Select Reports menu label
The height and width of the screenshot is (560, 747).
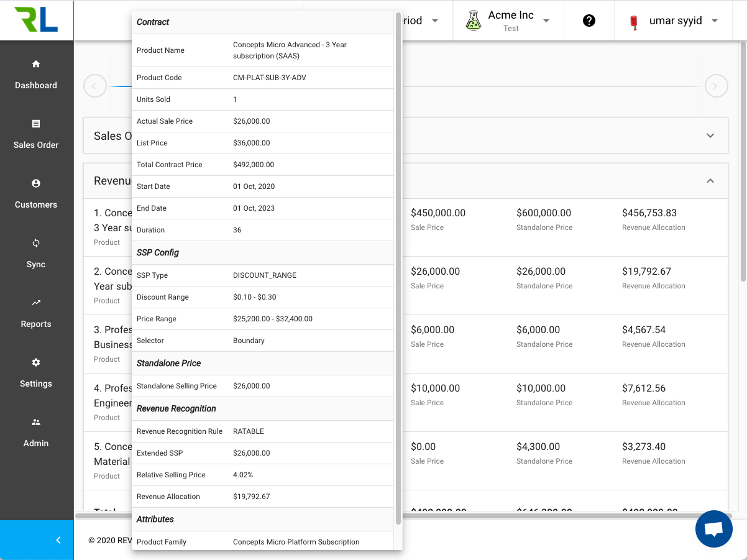[x=36, y=324]
